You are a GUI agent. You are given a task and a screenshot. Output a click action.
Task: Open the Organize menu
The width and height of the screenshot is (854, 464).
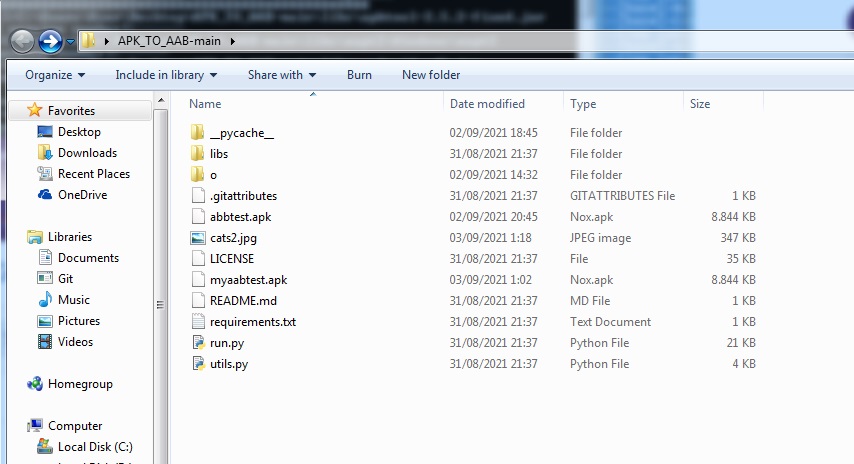click(55, 75)
